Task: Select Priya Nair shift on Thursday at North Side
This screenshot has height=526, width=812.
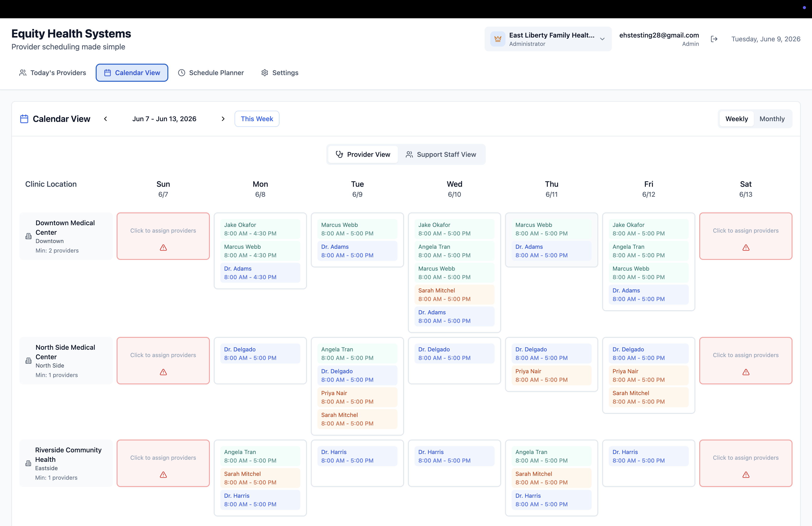Action: [552, 375]
